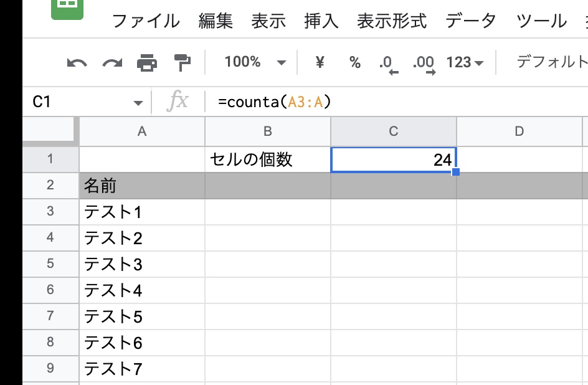Open the 100% zoom dropdown

tap(255, 62)
